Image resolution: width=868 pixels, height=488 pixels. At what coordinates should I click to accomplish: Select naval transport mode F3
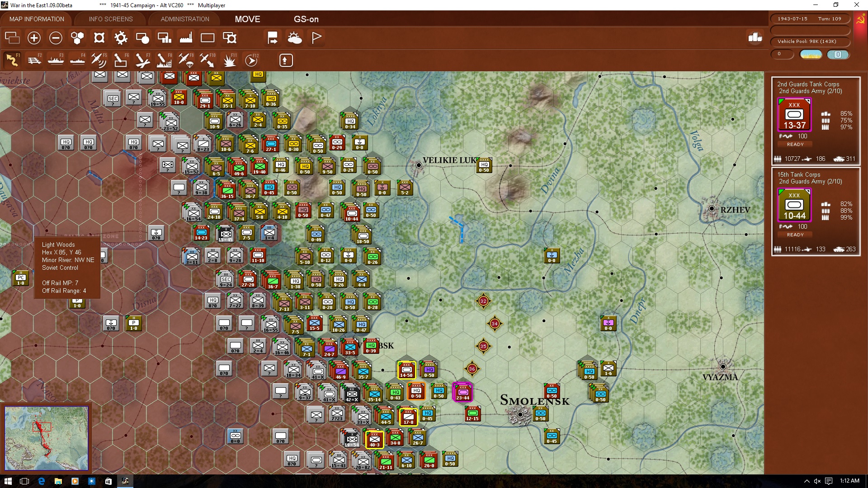pyautogui.click(x=56, y=60)
